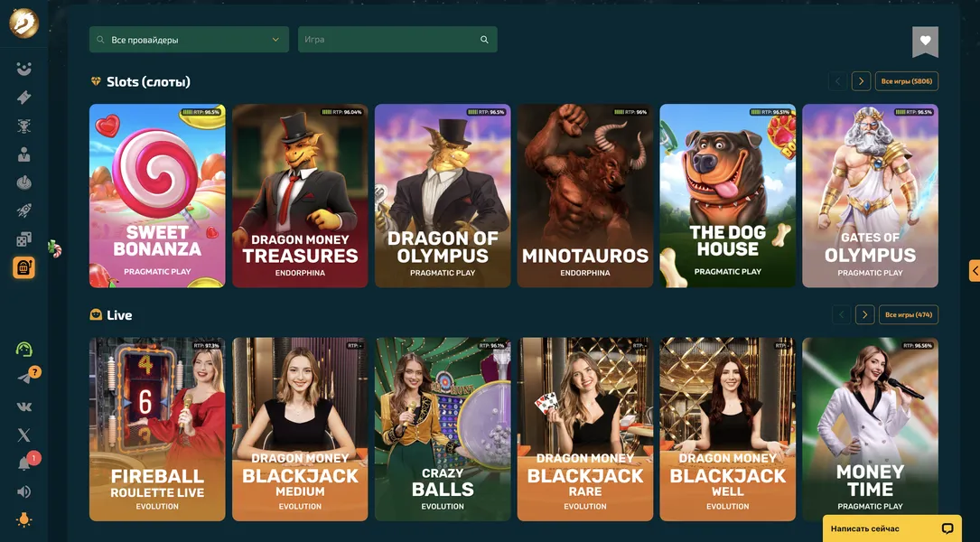980x542 pixels.
Task: Toggle favorites with heart bookmark
Action: [925, 42]
